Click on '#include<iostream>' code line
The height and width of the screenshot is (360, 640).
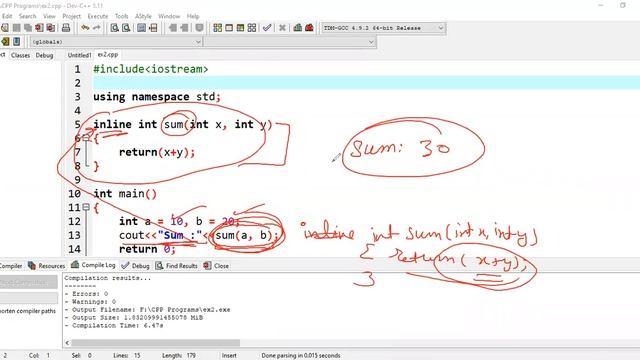pos(151,69)
